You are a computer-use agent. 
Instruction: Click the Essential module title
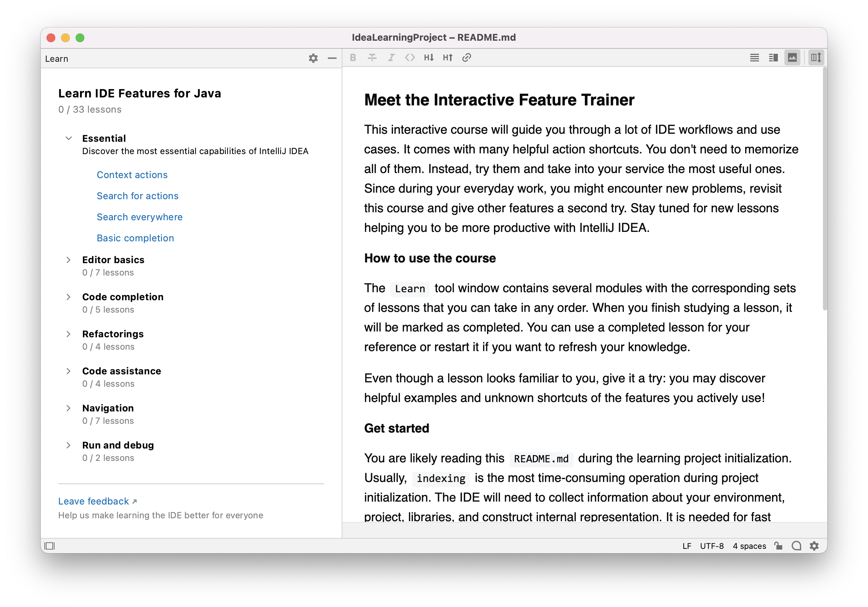(104, 138)
